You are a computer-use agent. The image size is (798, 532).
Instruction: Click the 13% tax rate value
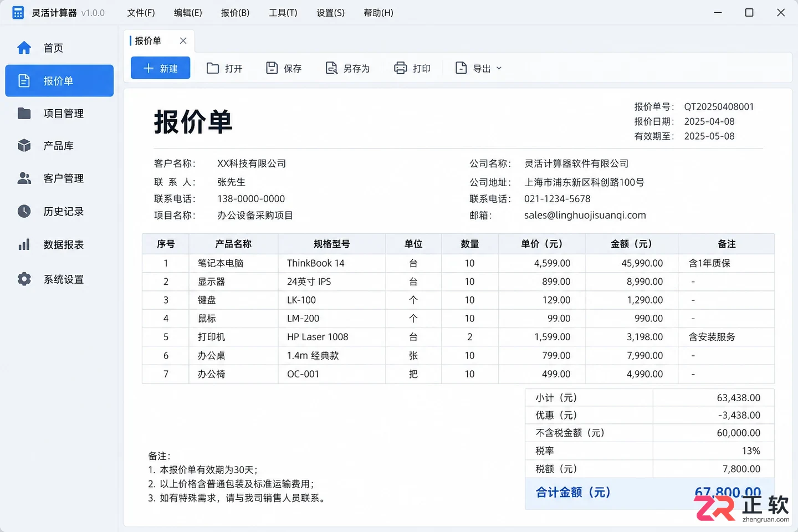click(x=751, y=451)
